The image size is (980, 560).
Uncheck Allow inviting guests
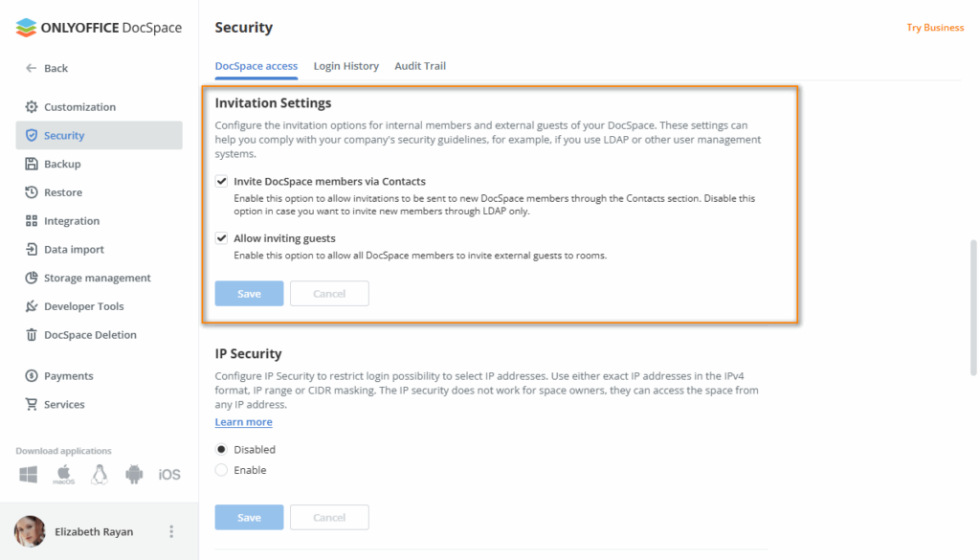click(221, 237)
